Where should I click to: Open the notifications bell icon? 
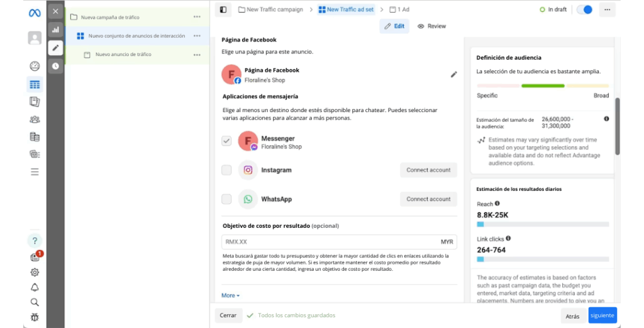35,287
